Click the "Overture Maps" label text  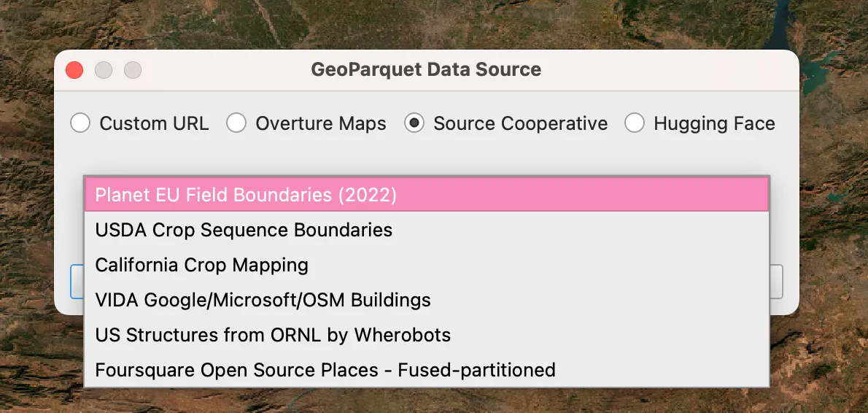click(320, 123)
